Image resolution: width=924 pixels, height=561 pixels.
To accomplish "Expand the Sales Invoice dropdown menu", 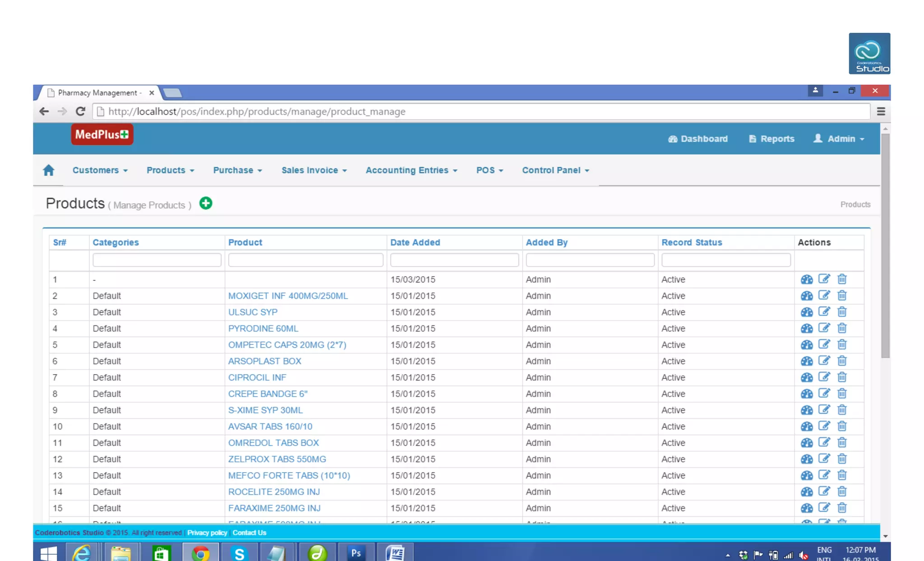I will 314,170.
